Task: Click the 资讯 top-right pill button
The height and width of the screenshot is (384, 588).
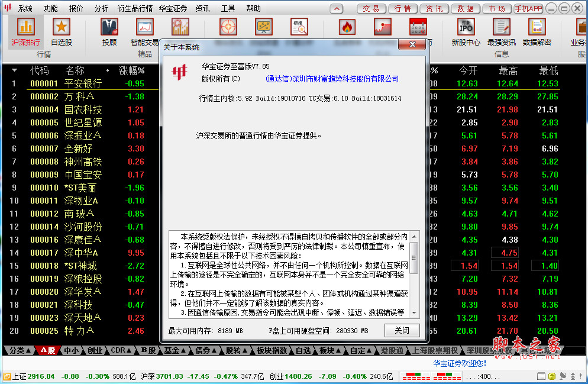Action: tap(434, 8)
